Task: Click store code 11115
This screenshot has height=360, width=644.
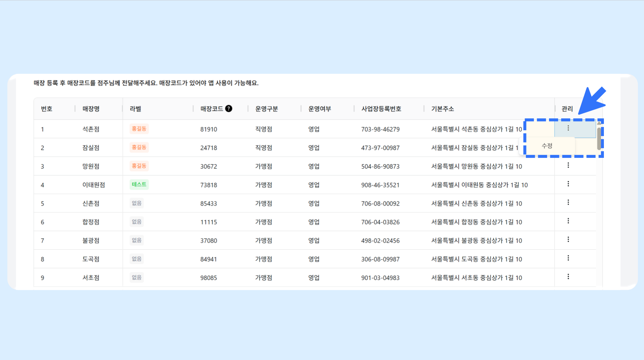Action: click(209, 222)
